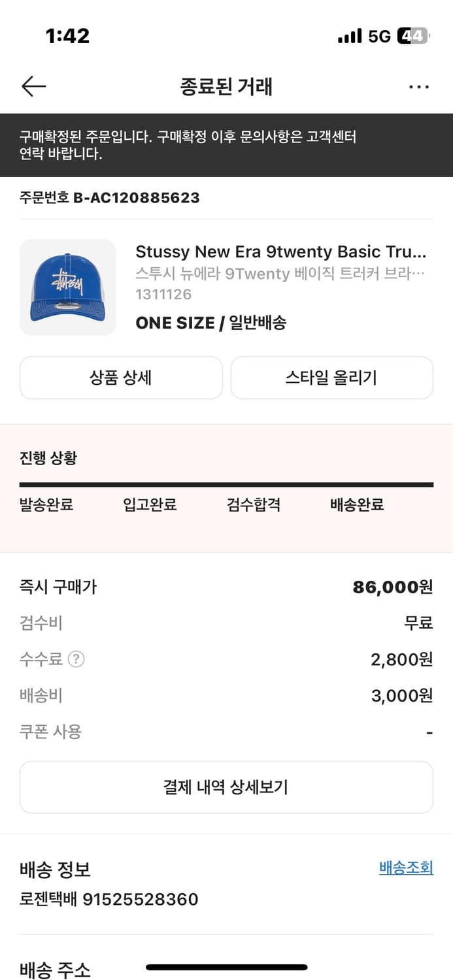Tap the 발송완료 progress step
Viewport: 453px width, 980px height.
[x=46, y=504]
